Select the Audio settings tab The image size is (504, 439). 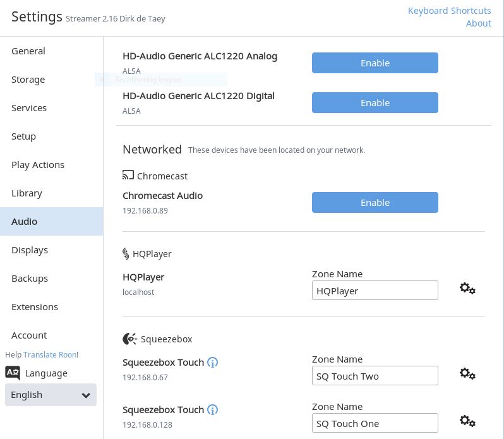tap(51, 222)
